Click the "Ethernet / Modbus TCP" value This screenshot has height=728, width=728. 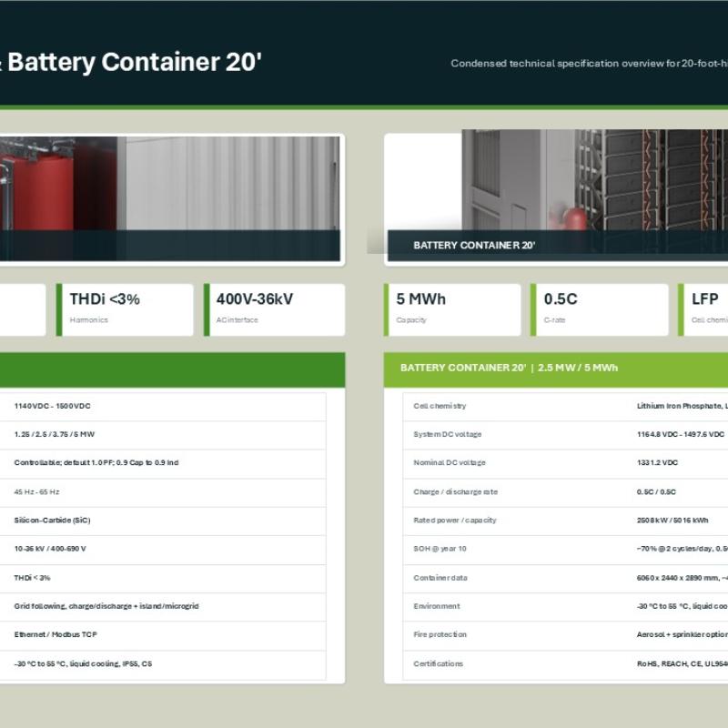pyautogui.click(x=56, y=634)
